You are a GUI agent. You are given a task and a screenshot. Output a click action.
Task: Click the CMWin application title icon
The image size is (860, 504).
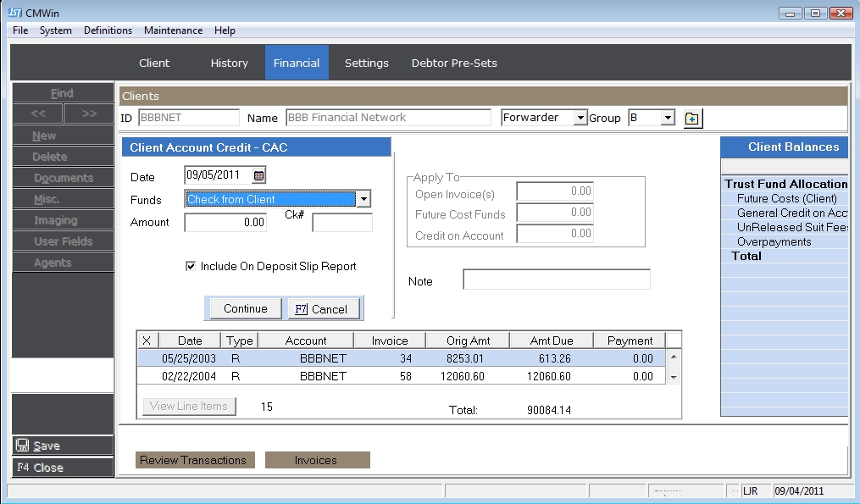(x=14, y=13)
